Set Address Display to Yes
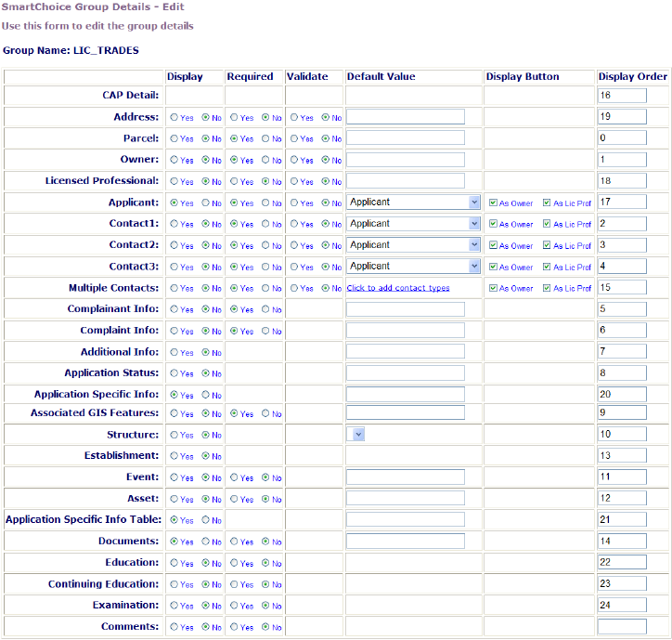 coord(174,117)
